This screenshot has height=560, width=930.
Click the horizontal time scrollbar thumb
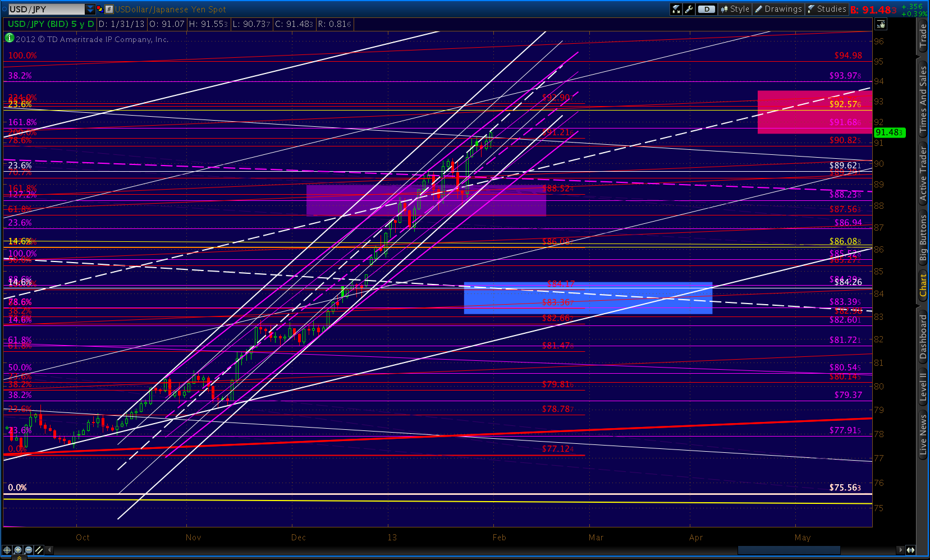coord(789,550)
